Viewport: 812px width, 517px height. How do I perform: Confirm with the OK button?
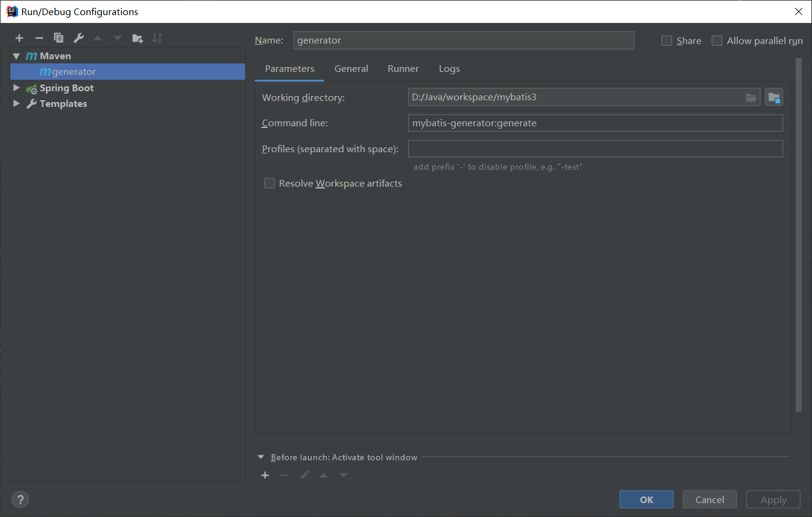coord(647,499)
